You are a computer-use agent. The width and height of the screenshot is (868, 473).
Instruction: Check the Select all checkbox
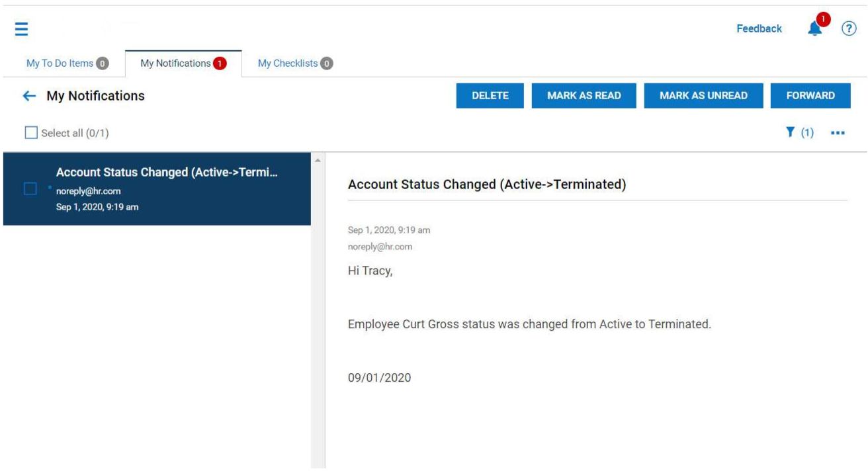31,133
